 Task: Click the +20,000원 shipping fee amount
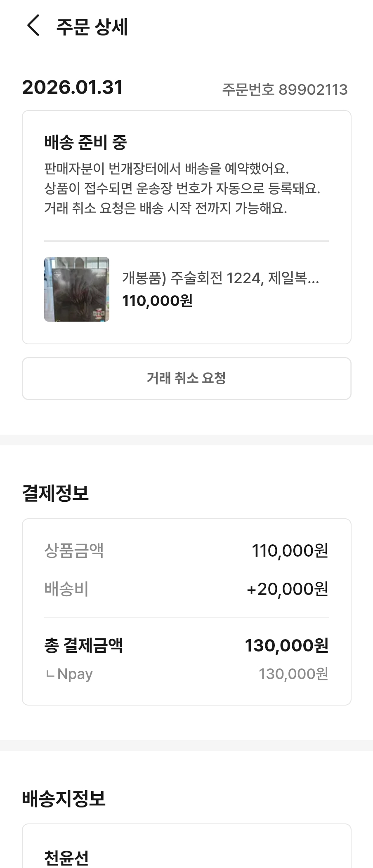[x=287, y=589]
